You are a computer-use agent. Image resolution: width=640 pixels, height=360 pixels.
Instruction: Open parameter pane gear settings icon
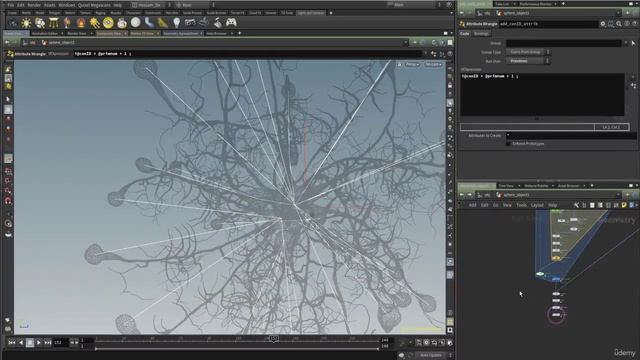(603, 24)
